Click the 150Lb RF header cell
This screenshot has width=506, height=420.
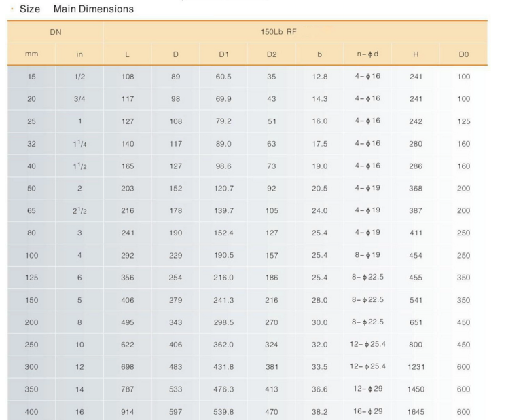coord(295,32)
